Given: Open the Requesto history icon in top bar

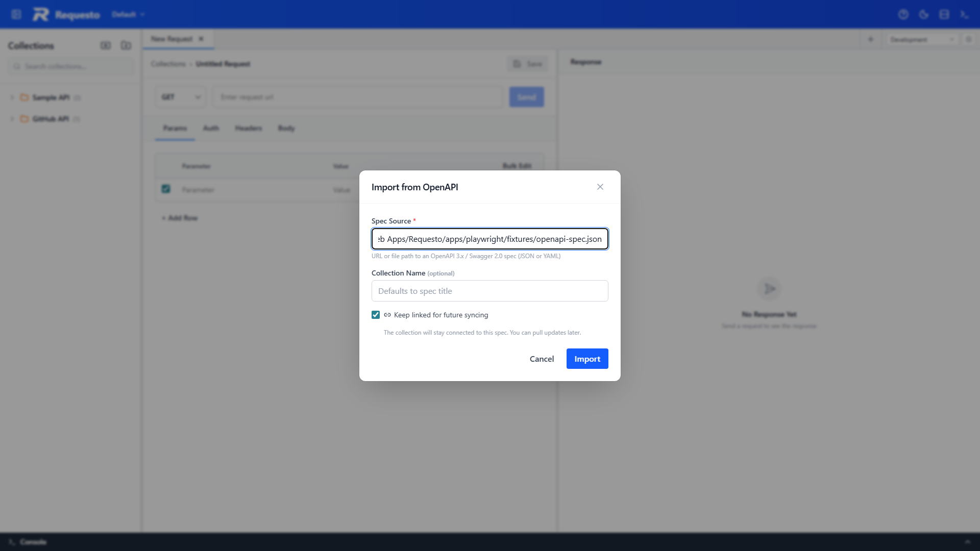Looking at the screenshot, I should (x=903, y=14).
